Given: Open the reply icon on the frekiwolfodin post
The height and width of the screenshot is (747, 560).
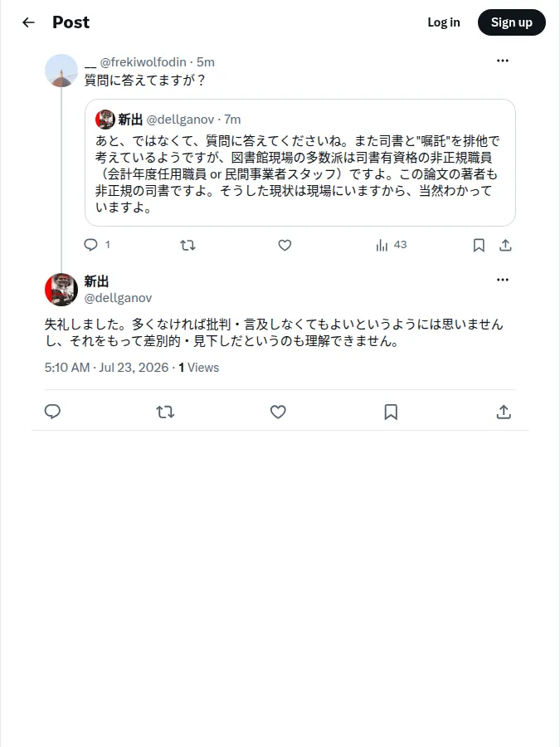Looking at the screenshot, I should pyautogui.click(x=90, y=245).
